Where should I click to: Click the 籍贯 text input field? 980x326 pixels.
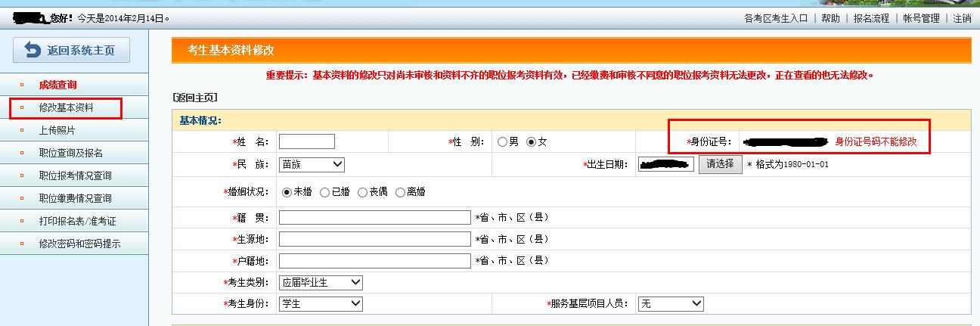374,217
